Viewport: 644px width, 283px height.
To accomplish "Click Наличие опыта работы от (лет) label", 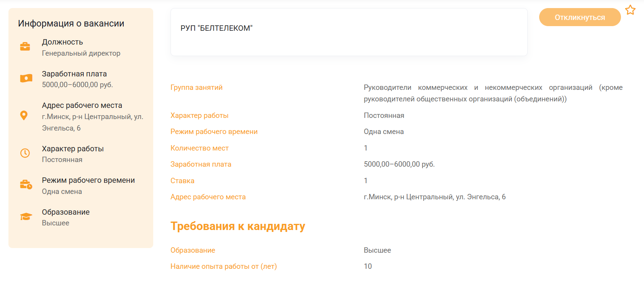I will point(223,266).
